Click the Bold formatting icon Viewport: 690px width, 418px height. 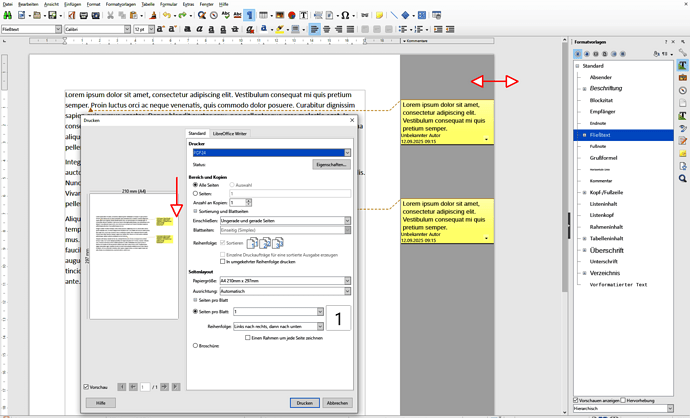click(x=187, y=29)
